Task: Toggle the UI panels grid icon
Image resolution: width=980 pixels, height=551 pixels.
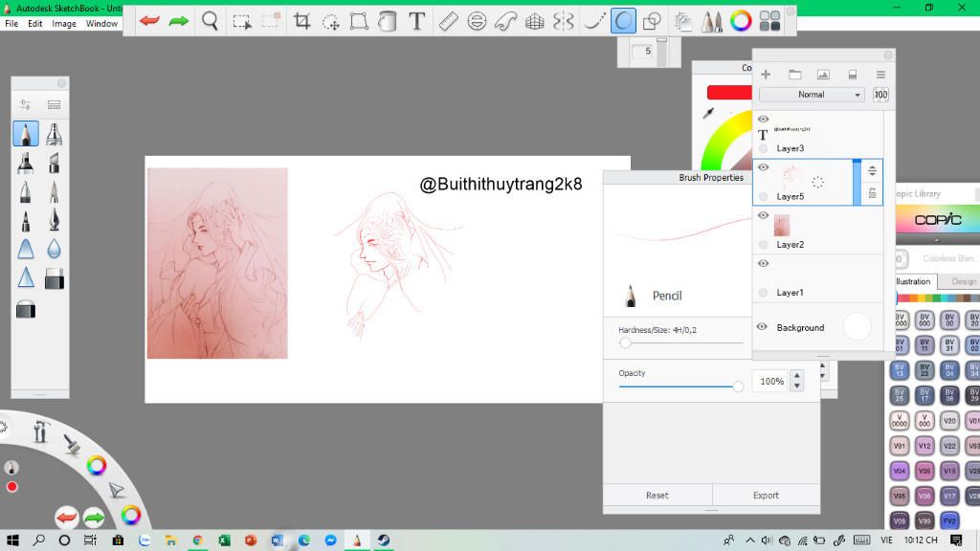Action: coord(770,21)
